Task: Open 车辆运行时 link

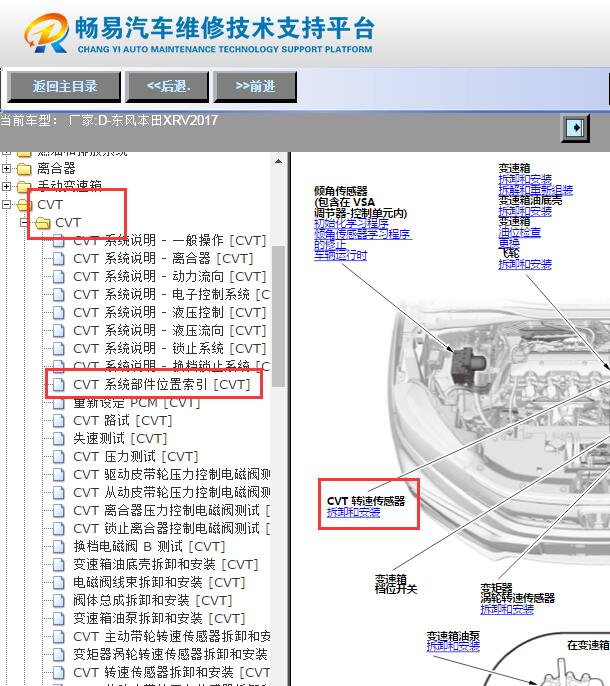Action: (340, 256)
